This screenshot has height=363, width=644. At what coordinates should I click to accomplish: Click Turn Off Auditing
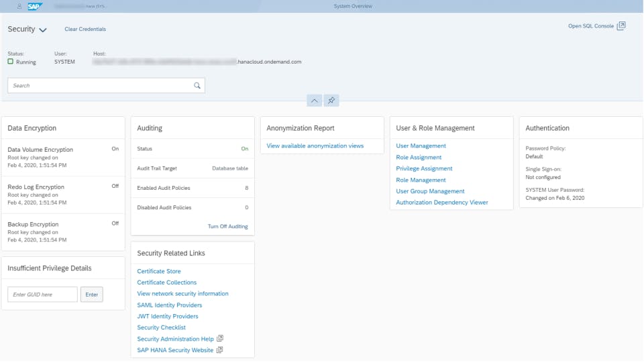(x=227, y=226)
